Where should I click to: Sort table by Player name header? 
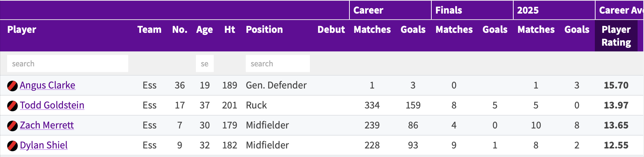(x=22, y=30)
